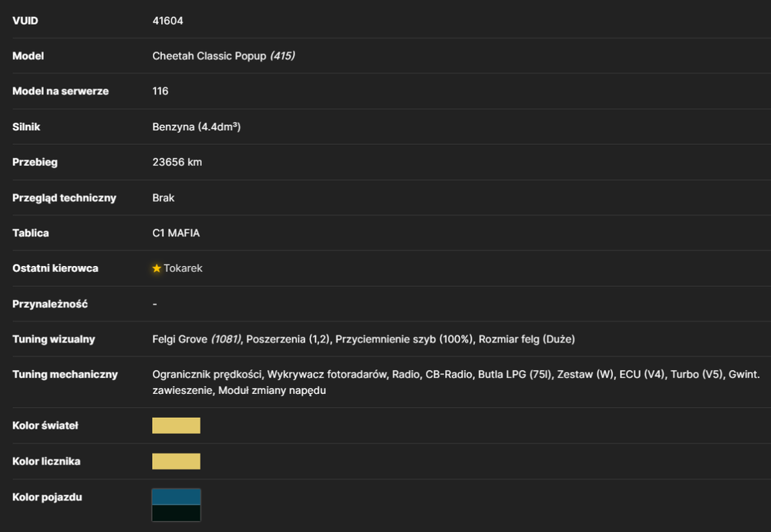Image resolution: width=771 pixels, height=532 pixels.
Task: Click the Zestaw (W) tuning entry
Action: tap(586, 374)
